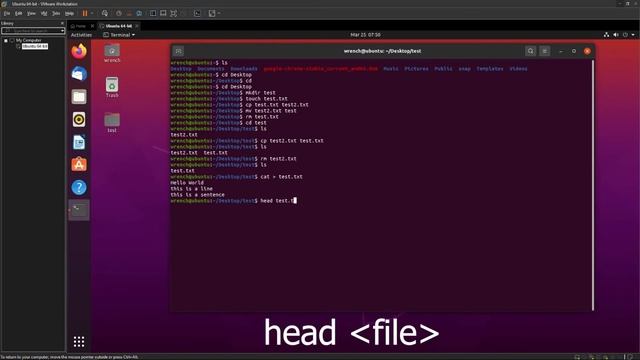Click the Terminal icon in the dock
The width and height of the screenshot is (640, 360).
point(79,210)
